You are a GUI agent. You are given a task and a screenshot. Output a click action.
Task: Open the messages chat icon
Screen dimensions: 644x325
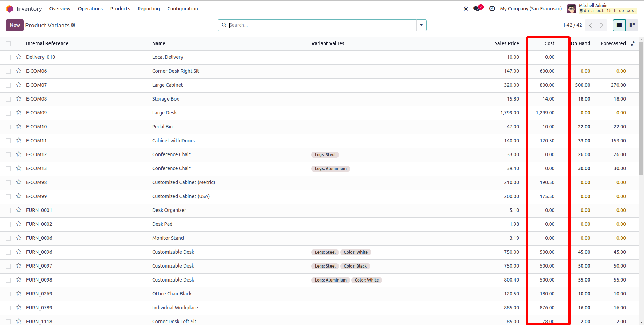(x=477, y=9)
